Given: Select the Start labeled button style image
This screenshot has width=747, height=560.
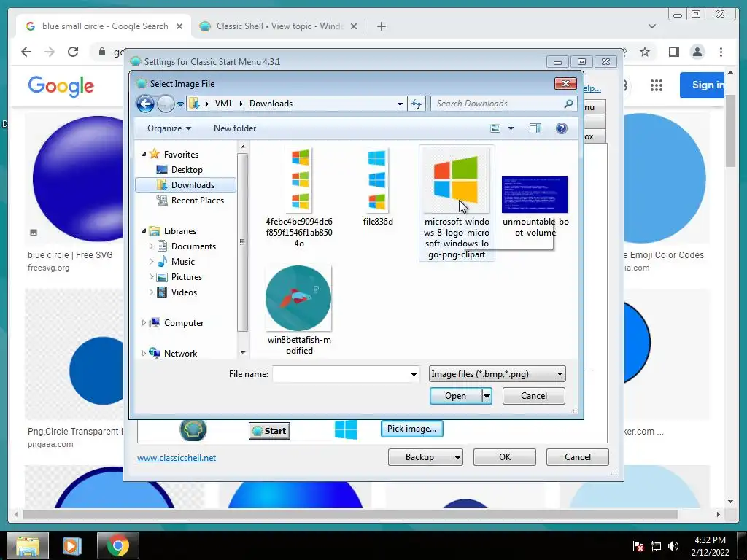Looking at the screenshot, I should [x=269, y=431].
